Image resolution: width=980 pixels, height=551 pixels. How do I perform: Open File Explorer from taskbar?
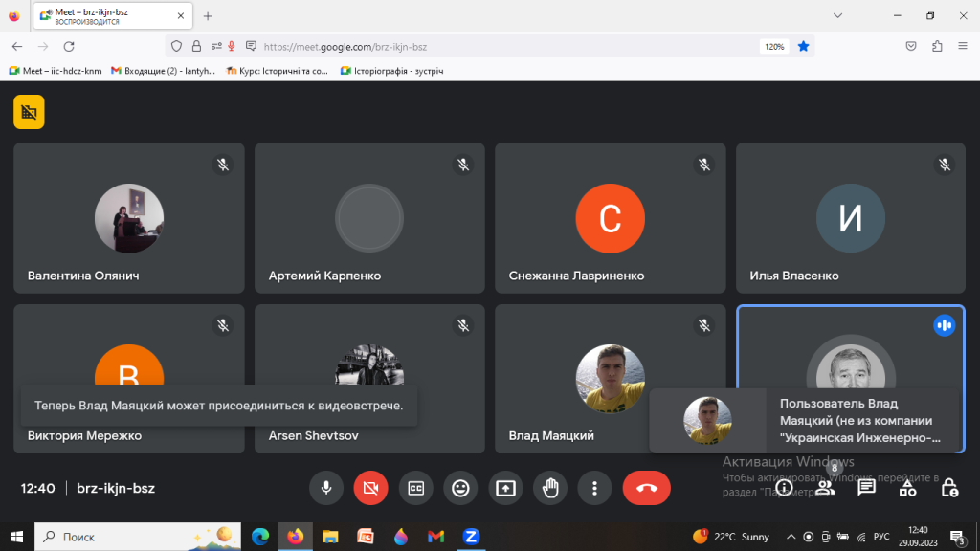(x=330, y=537)
